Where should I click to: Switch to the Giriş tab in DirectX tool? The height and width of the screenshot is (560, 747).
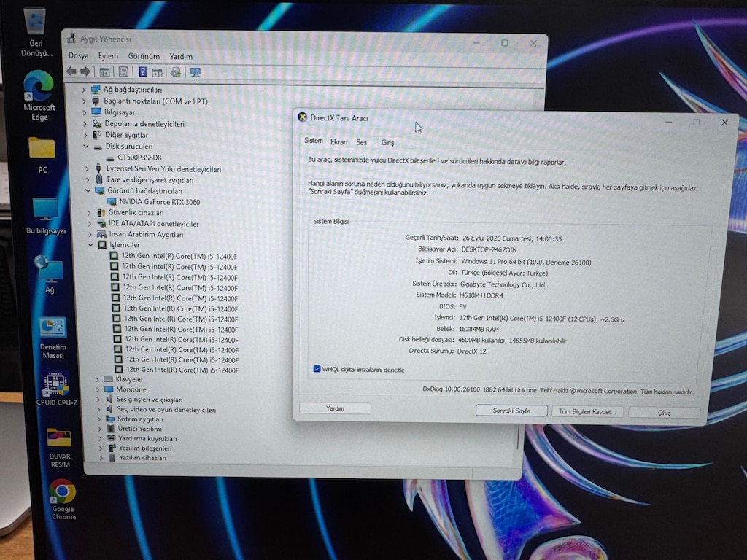click(x=387, y=142)
